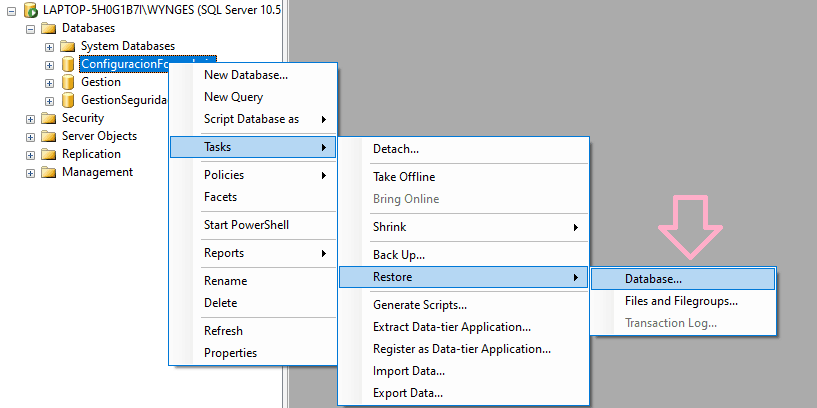Image resolution: width=817 pixels, height=408 pixels.
Task: Click Back Up... in Tasks menu
Action: pos(399,255)
